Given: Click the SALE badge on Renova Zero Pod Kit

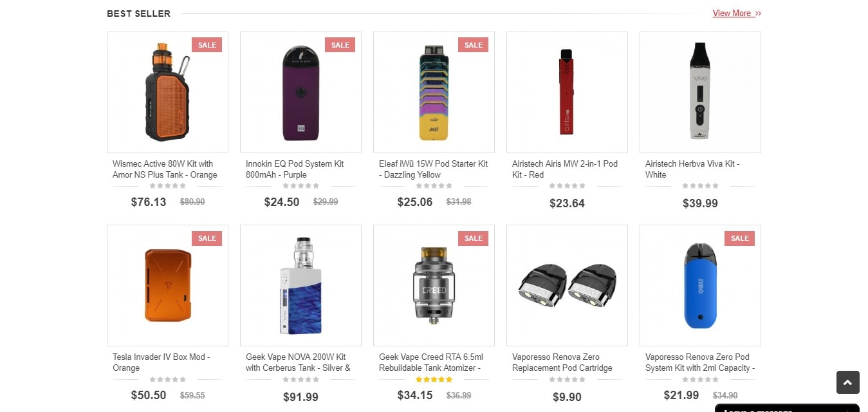Looking at the screenshot, I should [739, 238].
